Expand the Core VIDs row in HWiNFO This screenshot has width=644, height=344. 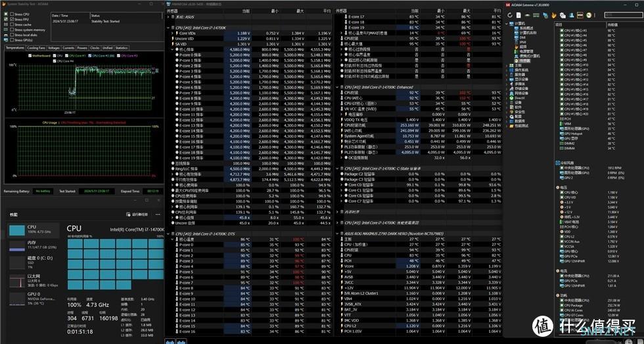[172, 33]
